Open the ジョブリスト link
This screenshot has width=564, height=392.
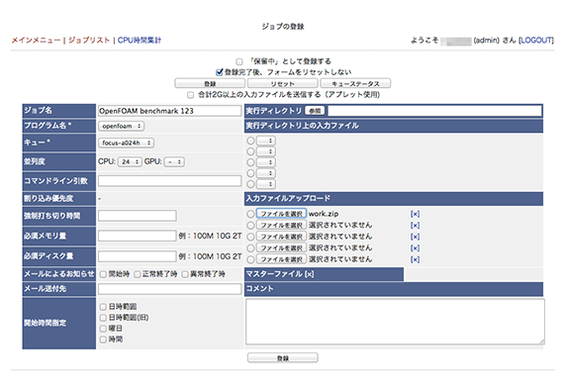pos(89,41)
